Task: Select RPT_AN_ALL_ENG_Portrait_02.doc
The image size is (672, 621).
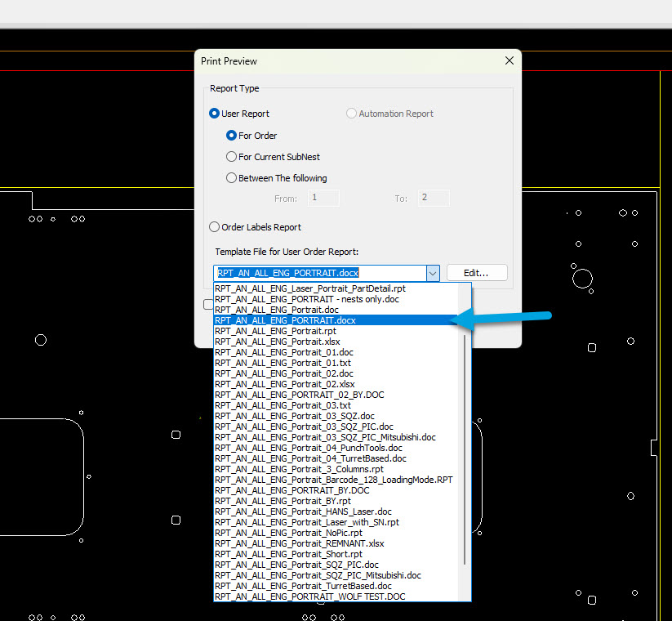Action: [336, 373]
